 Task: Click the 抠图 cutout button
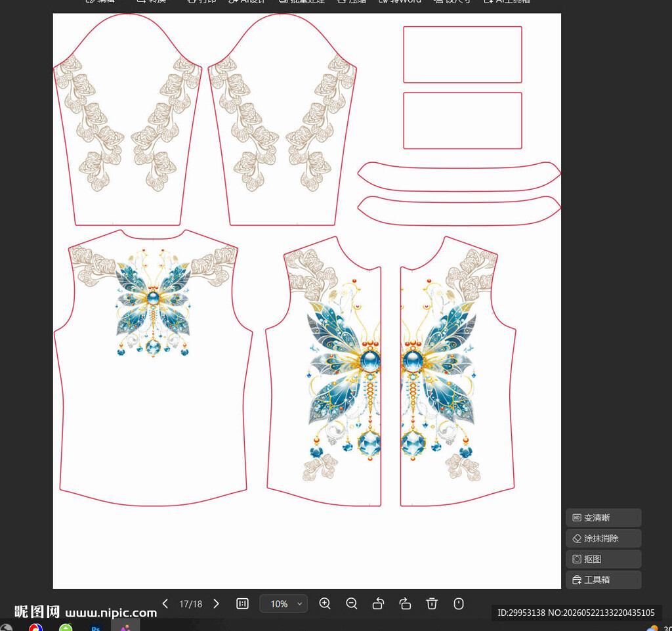pyautogui.click(x=604, y=559)
